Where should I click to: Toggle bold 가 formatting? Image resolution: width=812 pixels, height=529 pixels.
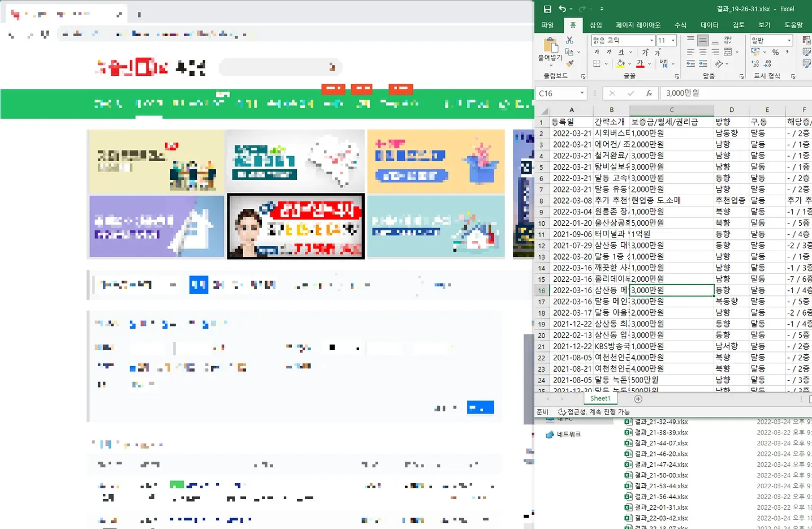[597, 52]
